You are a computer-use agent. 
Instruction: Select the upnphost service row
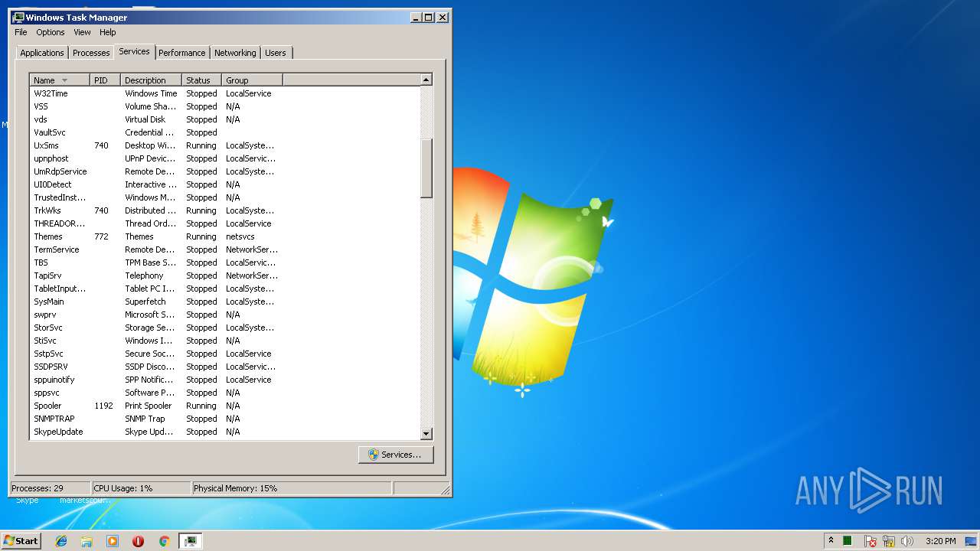tap(225, 158)
